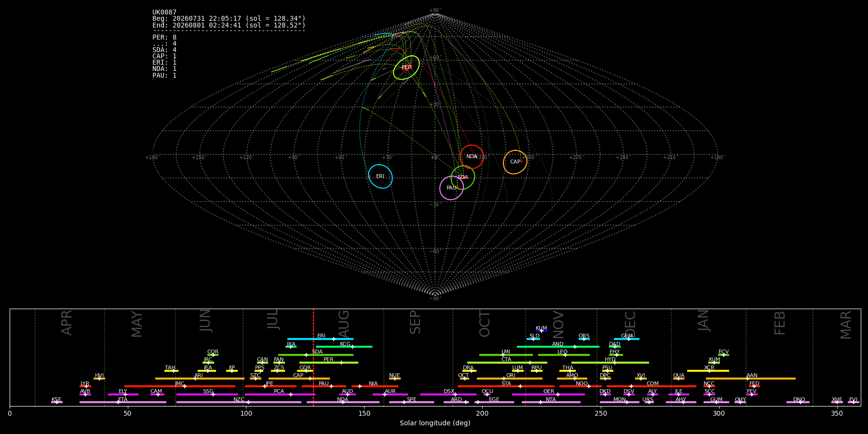Click the UK0087 station title text
The image size is (868, 434).
[164, 13]
